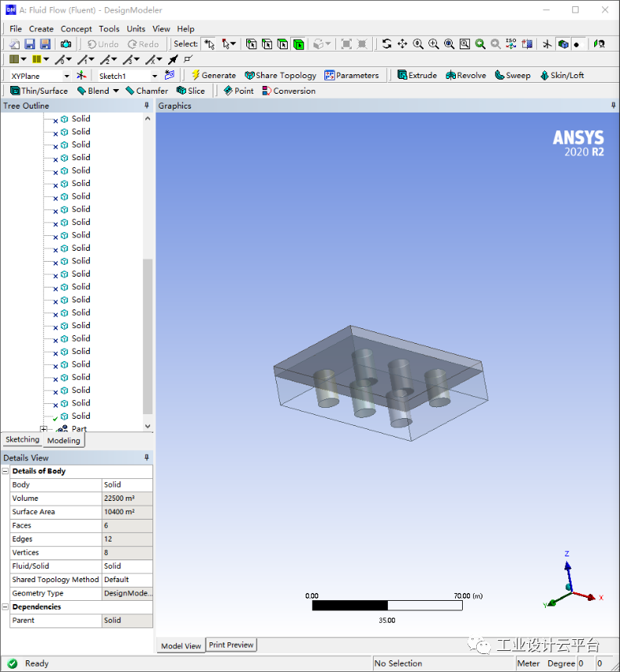Switch to the Sketching tab
This screenshot has width=620, height=672.
click(x=23, y=439)
